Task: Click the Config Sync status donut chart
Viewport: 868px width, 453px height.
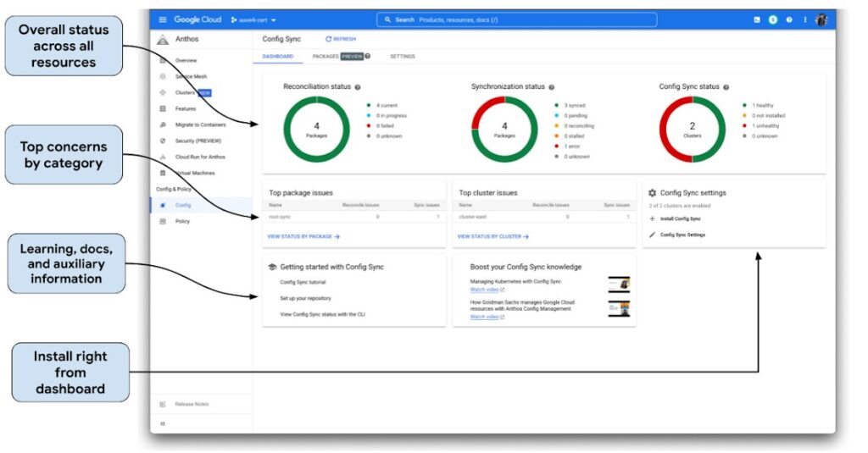Action: pyautogui.click(x=692, y=129)
